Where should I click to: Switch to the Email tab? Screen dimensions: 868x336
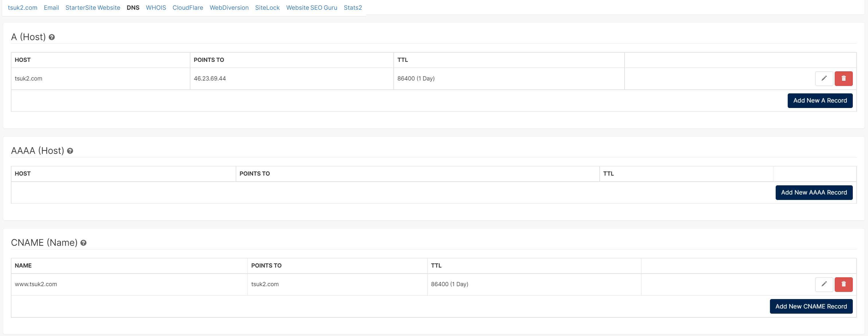click(51, 7)
